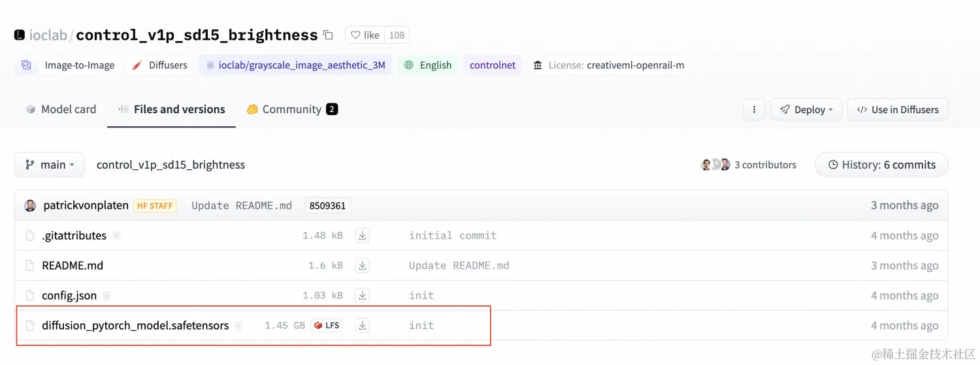Screen dimensions: 980x365
Task: Click the Community tab count badge 2
Action: click(x=332, y=109)
